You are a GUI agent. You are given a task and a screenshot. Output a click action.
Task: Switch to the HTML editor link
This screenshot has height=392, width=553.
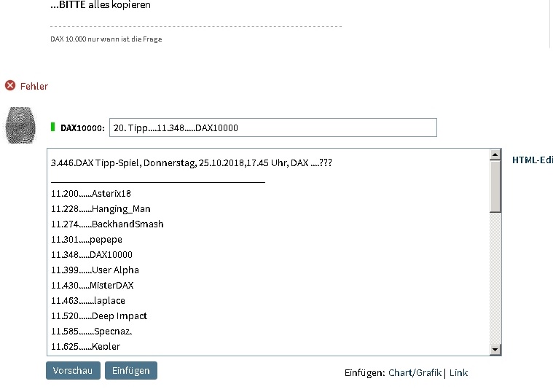click(x=532, y=160)
